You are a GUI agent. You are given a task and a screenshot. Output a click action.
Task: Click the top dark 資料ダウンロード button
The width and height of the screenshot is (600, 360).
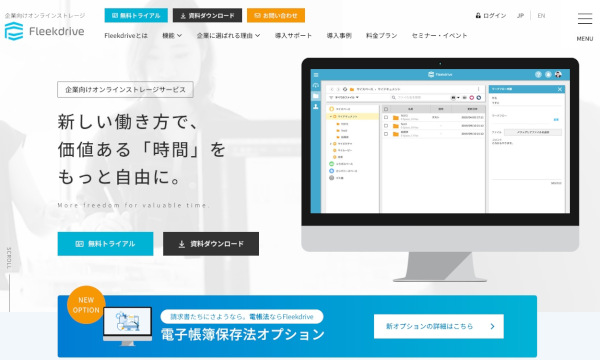(207, 15)
